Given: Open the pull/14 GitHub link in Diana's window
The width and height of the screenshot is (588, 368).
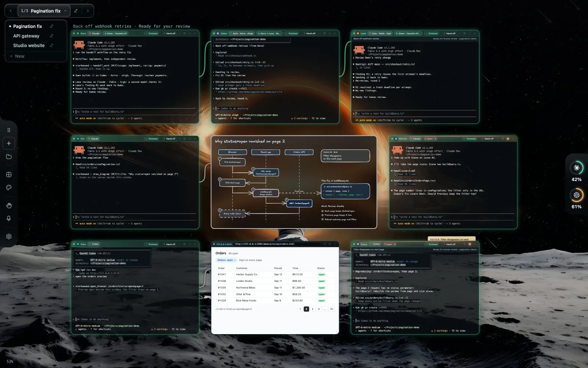Looking at the screenshot, I should pyautogui.click(x=390, y=311).
